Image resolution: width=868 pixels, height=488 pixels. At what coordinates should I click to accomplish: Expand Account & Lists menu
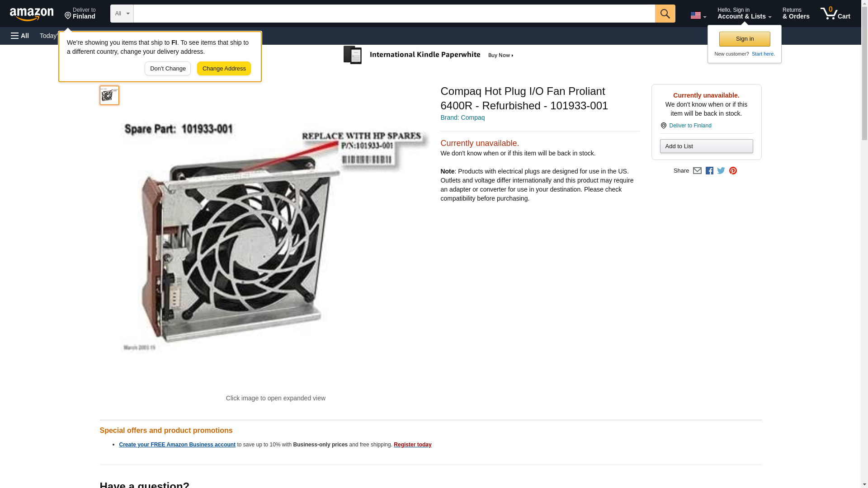(x=744, y=14)
